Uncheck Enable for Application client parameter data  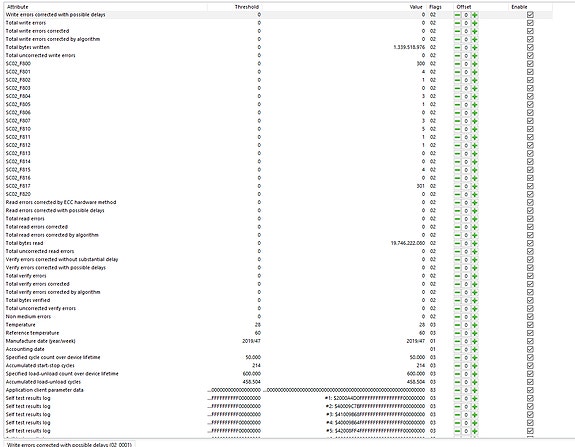point(530,390)
